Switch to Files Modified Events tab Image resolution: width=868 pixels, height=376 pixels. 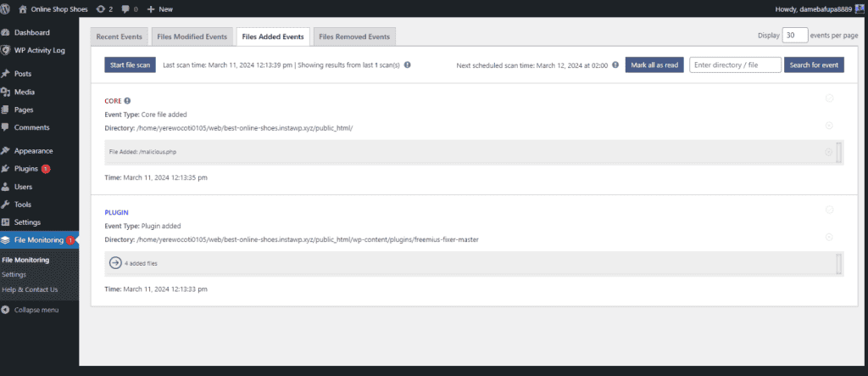(192, 36)
